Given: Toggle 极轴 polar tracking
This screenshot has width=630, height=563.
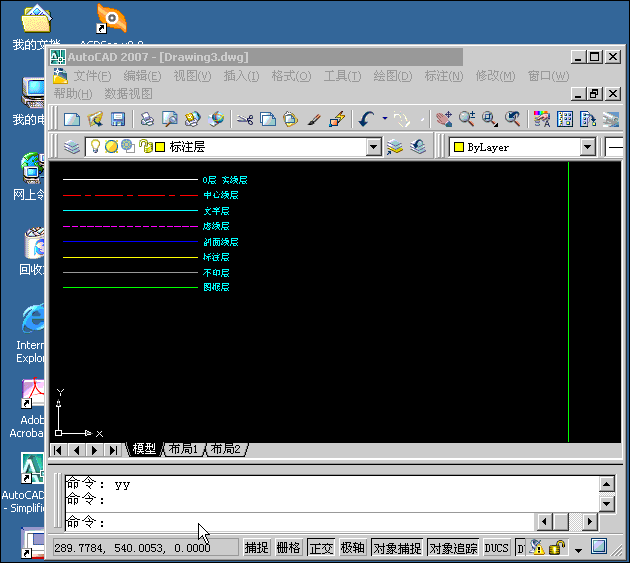Looking at the screenshot, I should [x=353, y=548].
